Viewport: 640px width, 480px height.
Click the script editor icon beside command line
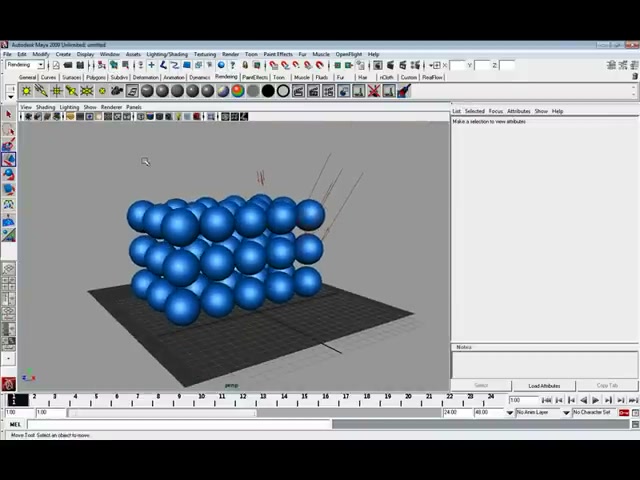click(x=635, y=425)
